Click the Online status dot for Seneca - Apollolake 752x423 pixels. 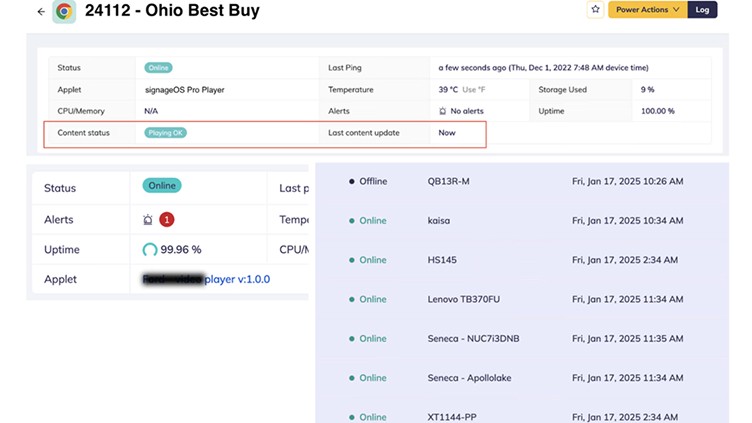click(352, 378)
